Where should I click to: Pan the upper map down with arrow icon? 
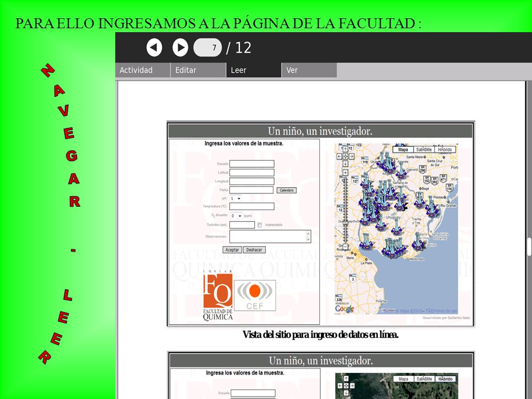(x=345, y=163)
